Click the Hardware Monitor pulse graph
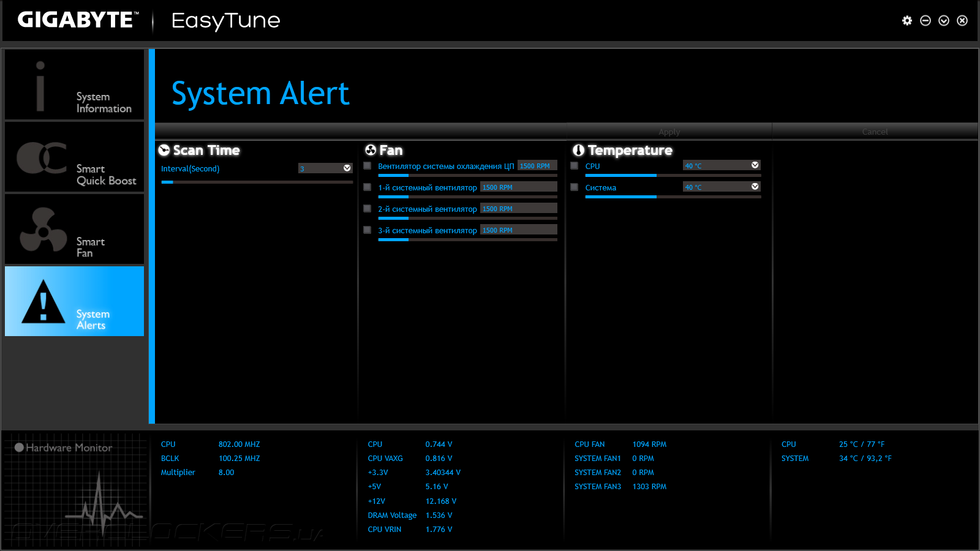Screen dimensions: 980x551 (x=103, y=505)
